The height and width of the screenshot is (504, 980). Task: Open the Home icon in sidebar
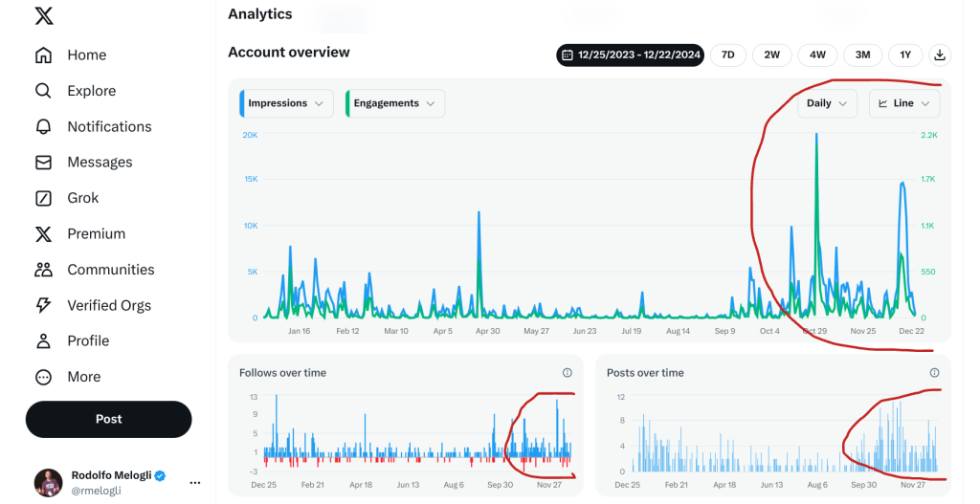click(x=43, y=55)
